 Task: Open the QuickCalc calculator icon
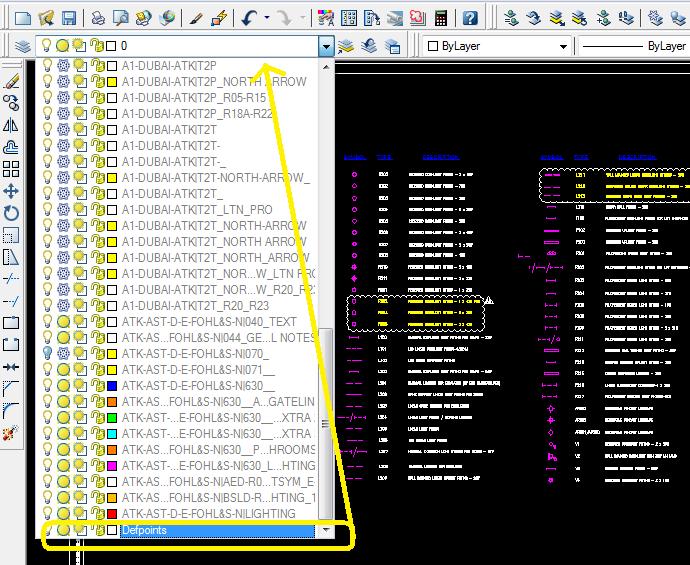pos(440,18)
